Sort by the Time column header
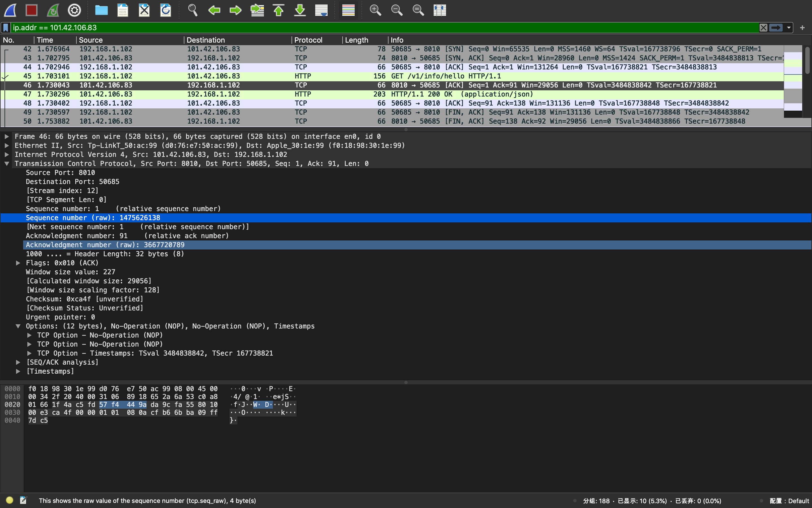The width and height of the screenshot is (812, 508). click(x=55, y=40)
